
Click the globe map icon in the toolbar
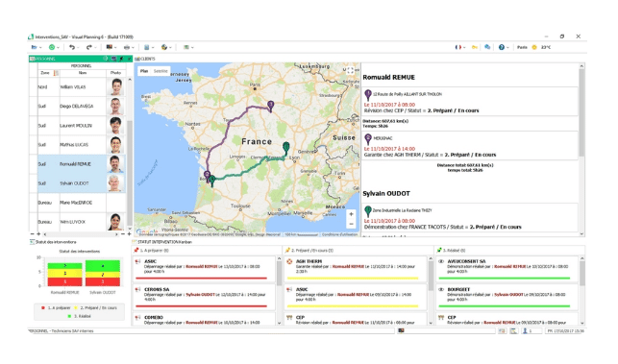point(164,47)
